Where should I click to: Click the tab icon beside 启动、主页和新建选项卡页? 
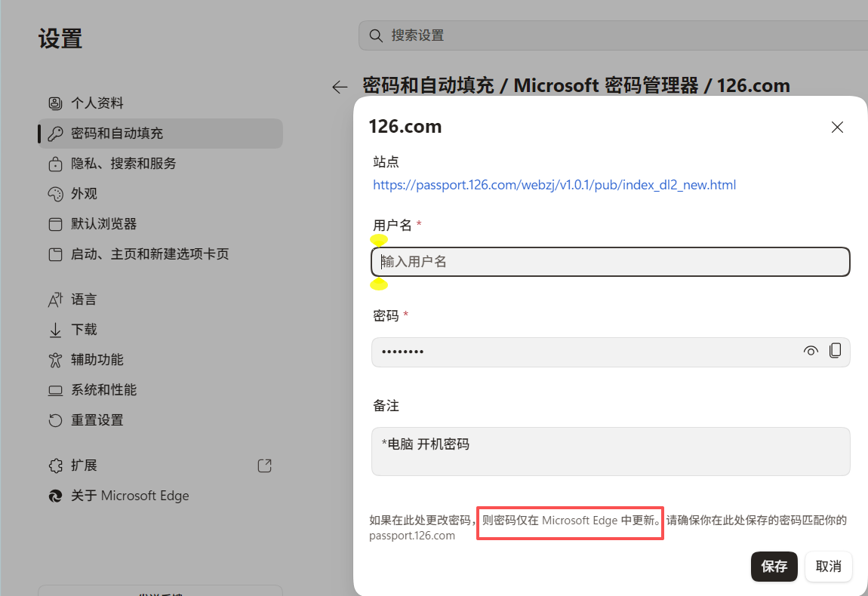(x=55, y=254)
